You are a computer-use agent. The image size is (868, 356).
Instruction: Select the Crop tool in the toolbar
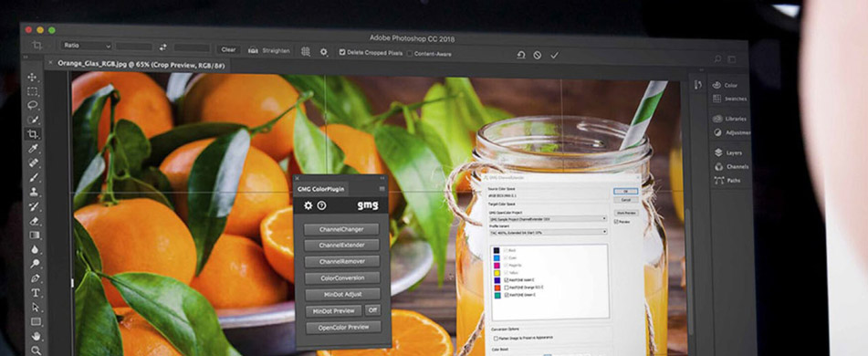coord(33,134)
